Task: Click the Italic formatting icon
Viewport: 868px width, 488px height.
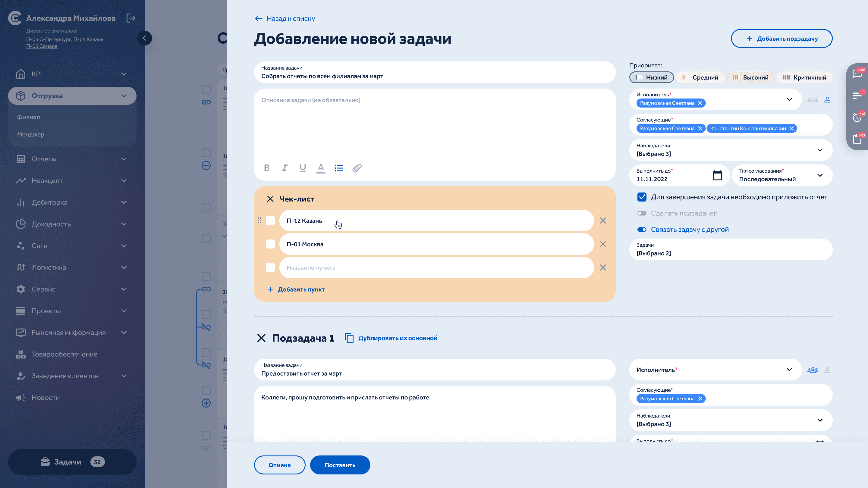Action: tap(285, 168)
